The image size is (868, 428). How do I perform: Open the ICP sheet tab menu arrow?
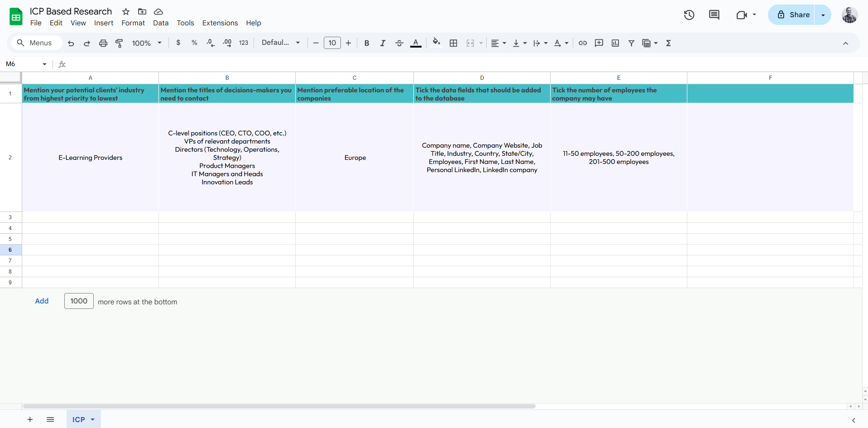(93, 419)
